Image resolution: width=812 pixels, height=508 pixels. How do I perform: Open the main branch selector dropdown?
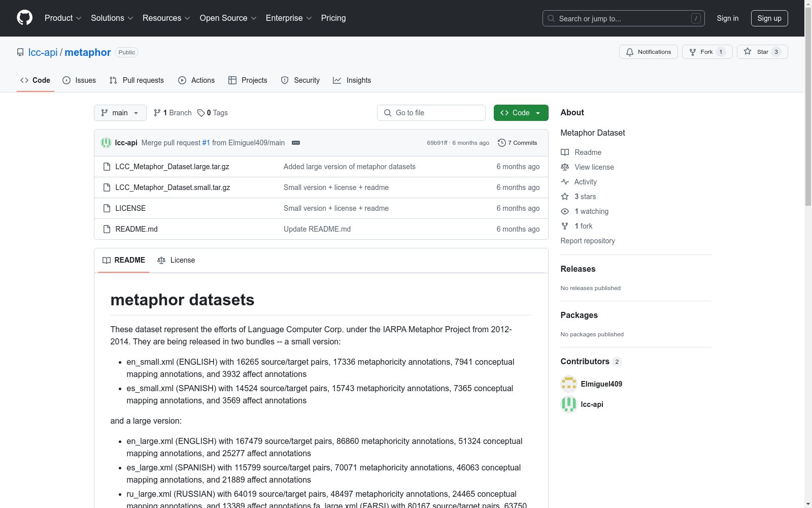tap(120, 113)
